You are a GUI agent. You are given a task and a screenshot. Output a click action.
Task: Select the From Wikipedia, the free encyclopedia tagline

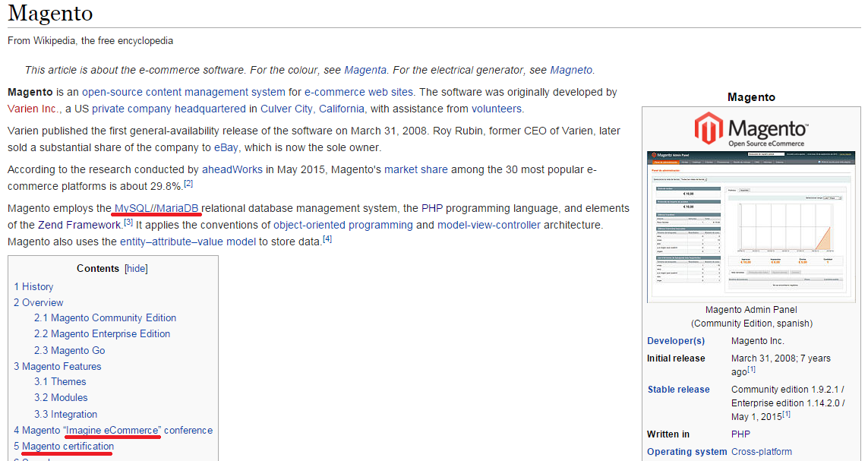[90, 41]
